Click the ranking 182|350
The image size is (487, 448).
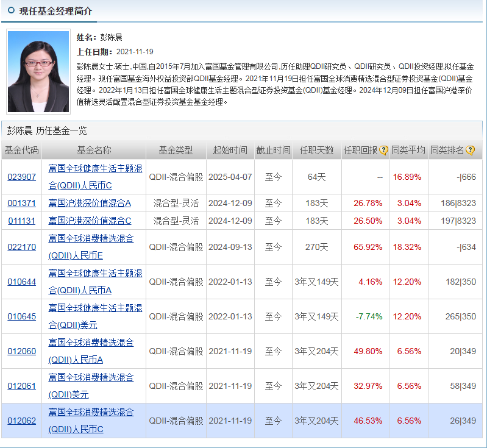coord(461,282)
